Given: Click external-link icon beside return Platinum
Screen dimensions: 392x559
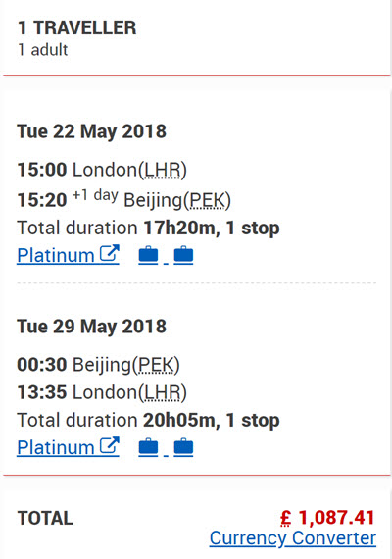Looking at the screenshot, I should [109, 445].
